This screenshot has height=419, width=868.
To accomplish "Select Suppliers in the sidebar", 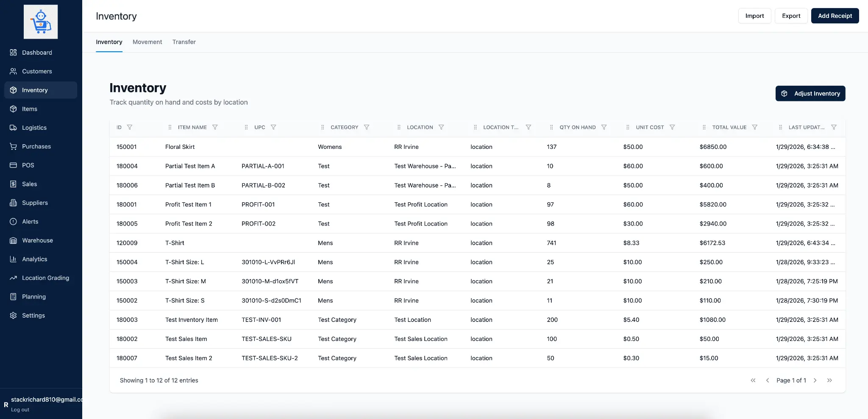I will click(34, 202).
